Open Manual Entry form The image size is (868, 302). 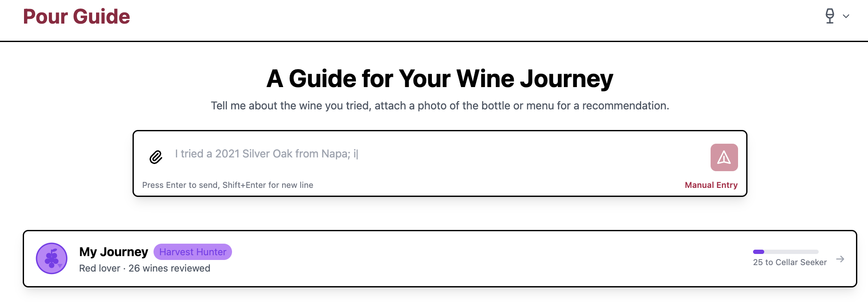[x=711, y=185]
